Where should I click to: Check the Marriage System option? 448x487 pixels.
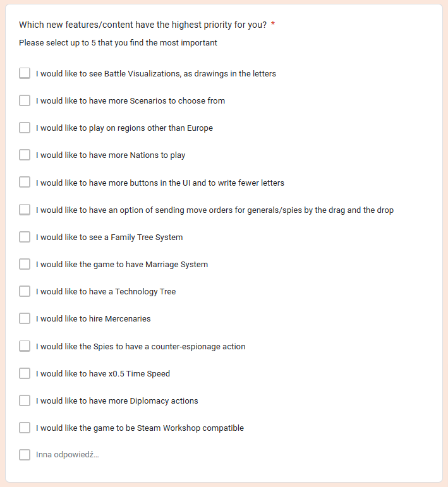coord(25,264)
